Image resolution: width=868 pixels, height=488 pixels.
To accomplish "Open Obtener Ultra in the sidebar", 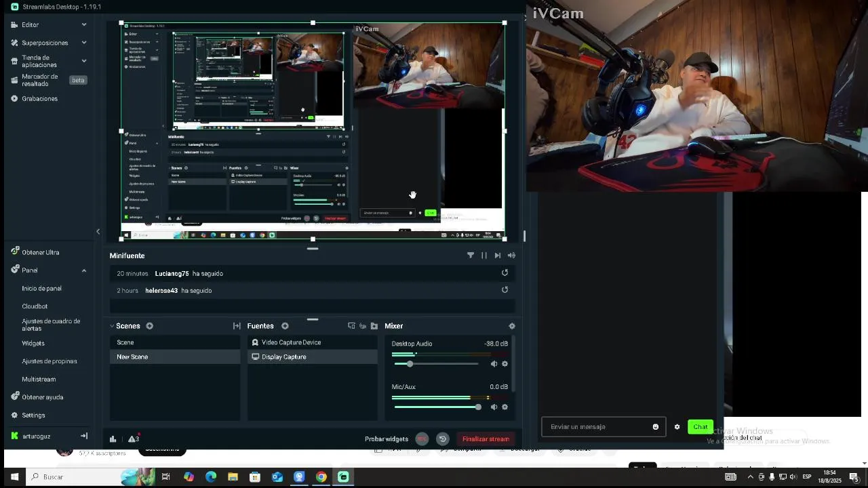I will [x=40, y=252].
